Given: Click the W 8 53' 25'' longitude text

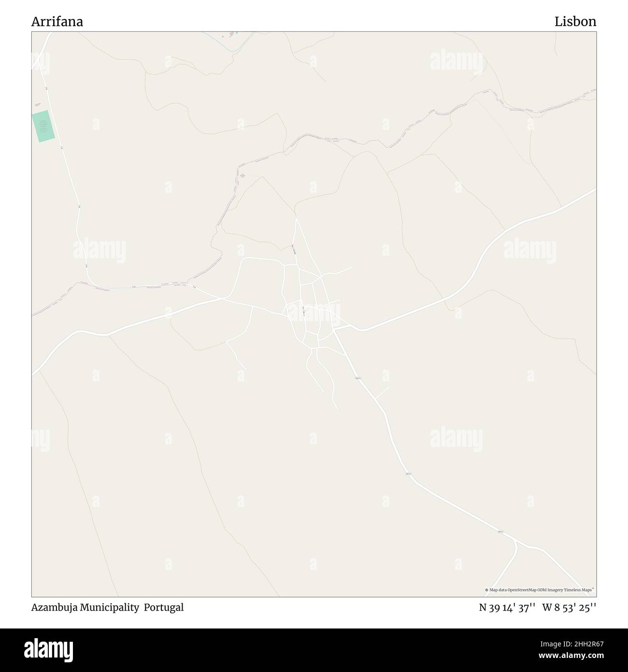Looking at the screenshot, I should pyautogui.click(x=570, y=607).
